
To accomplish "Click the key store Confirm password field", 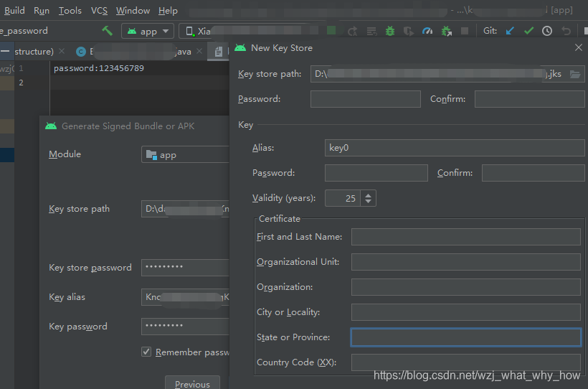I will click(529, 99).
